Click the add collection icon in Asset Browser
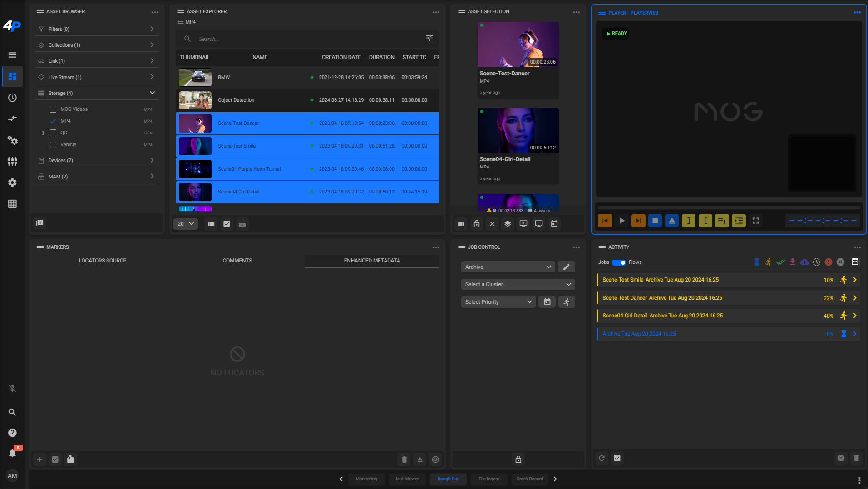 point(39,223)
